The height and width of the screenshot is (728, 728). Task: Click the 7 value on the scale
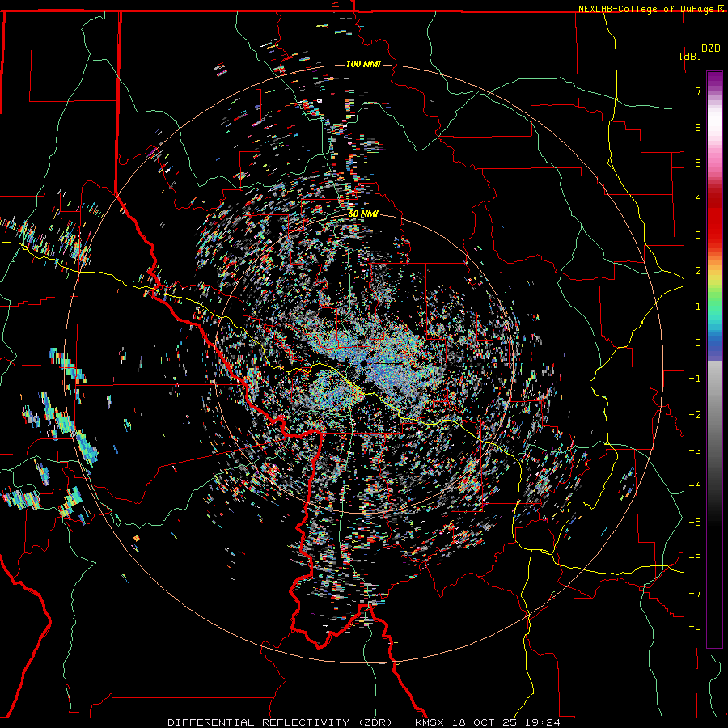tap(698, 91)
